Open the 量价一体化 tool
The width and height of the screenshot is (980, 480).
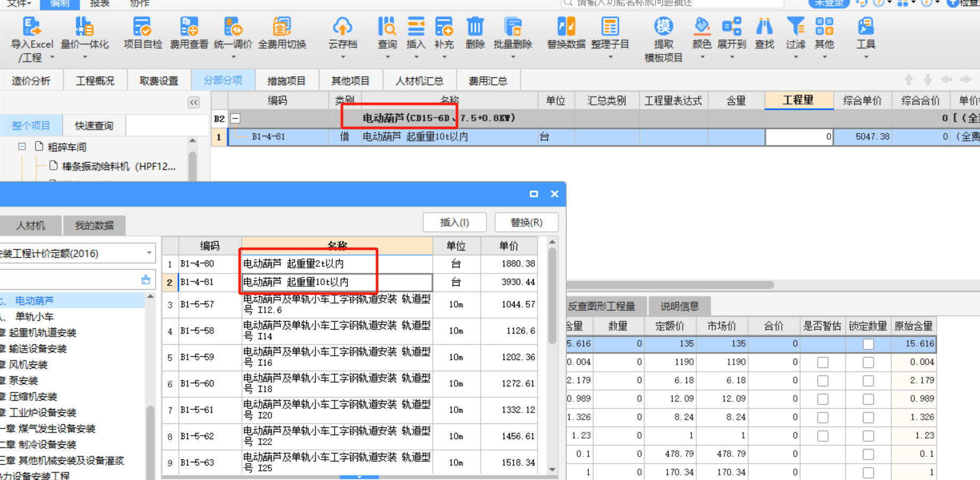click(84, 26)
